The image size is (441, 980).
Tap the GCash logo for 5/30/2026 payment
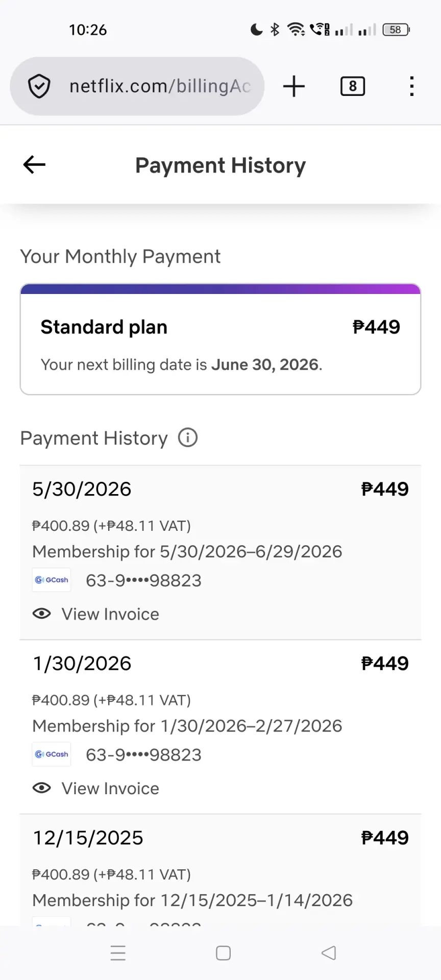point(52,580)
